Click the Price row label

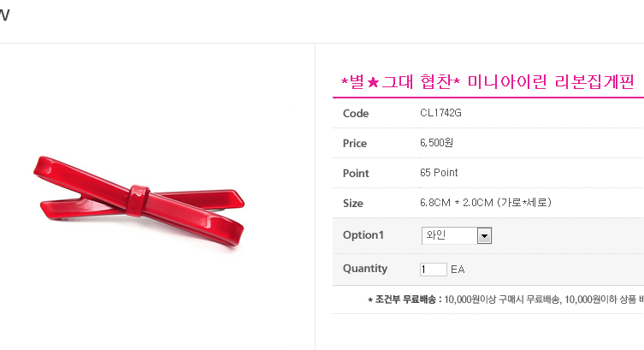(355, 144)
